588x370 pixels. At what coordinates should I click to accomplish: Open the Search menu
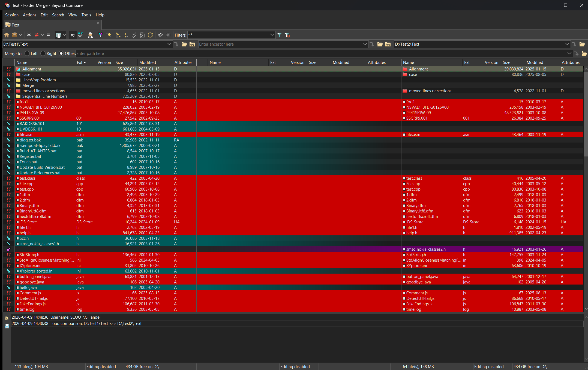[58, 15]
